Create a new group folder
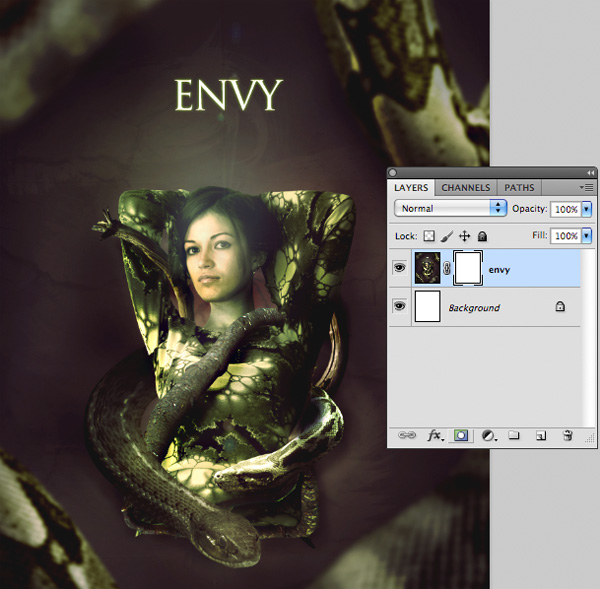The width and height of the screenshot is (600, 589). [x=514, y=435]
